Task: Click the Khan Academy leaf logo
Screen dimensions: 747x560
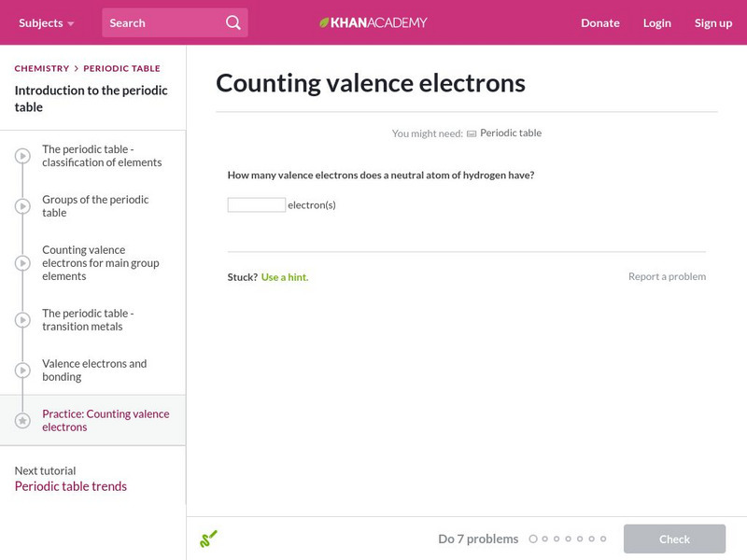Action: click(x=322, y=21)
